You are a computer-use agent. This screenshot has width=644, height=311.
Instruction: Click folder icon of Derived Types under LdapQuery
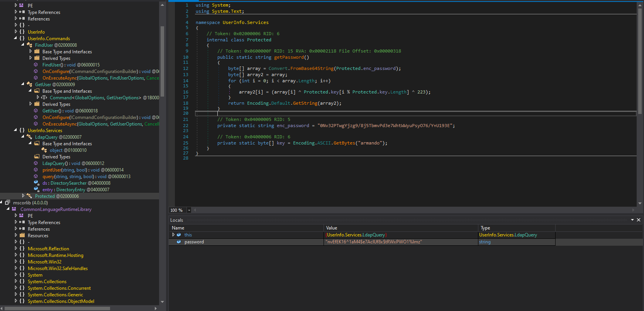tap(37, 156)
